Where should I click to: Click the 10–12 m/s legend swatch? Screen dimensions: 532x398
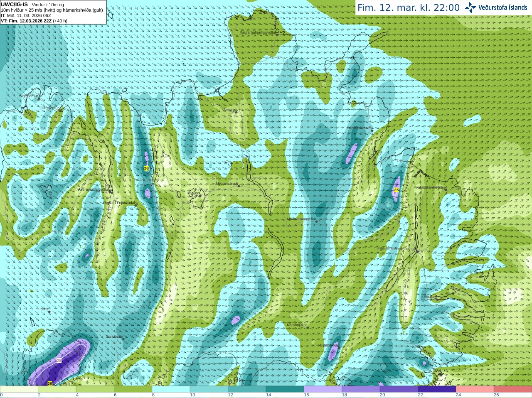click(x=209, y=389)
